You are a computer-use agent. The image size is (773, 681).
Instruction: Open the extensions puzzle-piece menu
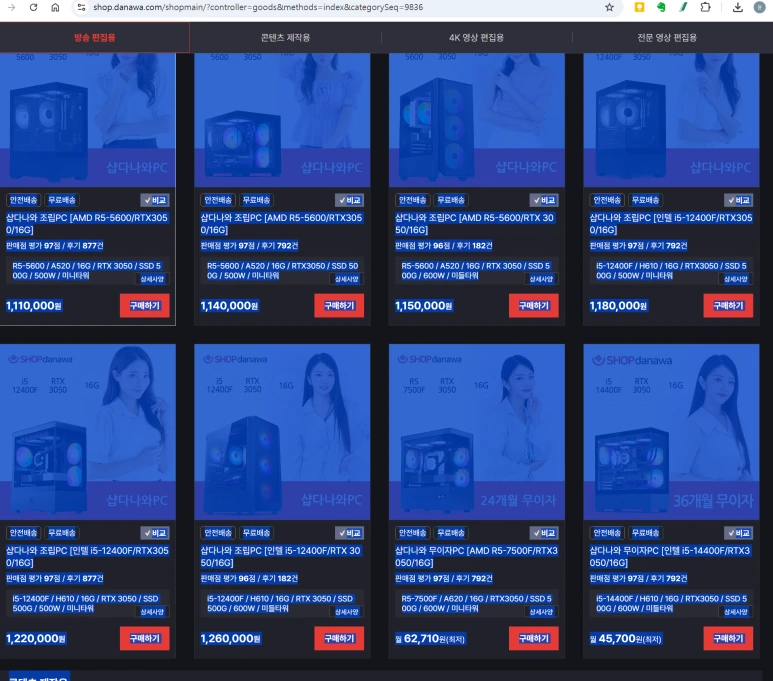click(705, 7)
